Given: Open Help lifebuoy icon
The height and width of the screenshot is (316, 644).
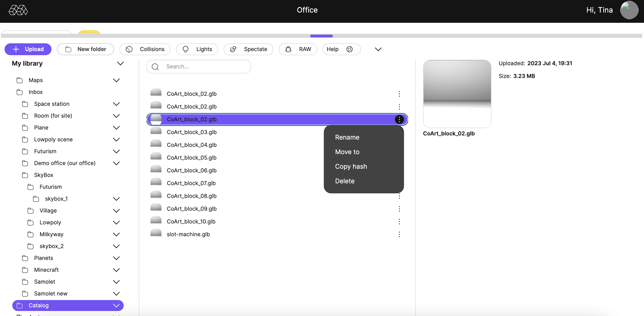Looking at the screenshot, I should (350, 49).
